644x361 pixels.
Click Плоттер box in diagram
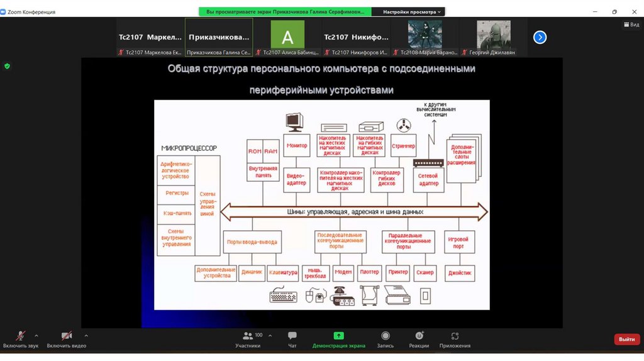click(369, 272)
